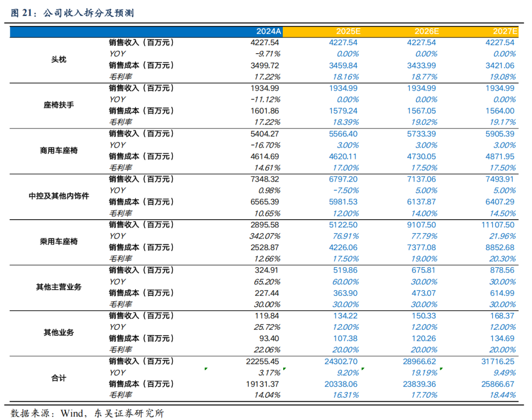
Task: Click the 头枕 2024A YOY value -9.71%
Action: pyautogui.click(x=267, y=54)
